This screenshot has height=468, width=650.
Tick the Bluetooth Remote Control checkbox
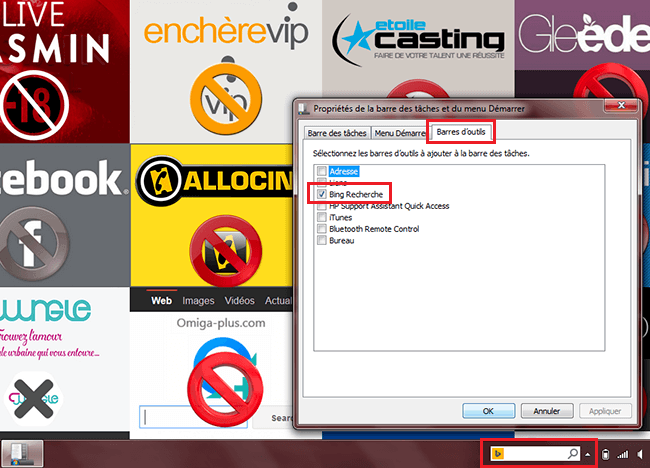click(321, 229)
